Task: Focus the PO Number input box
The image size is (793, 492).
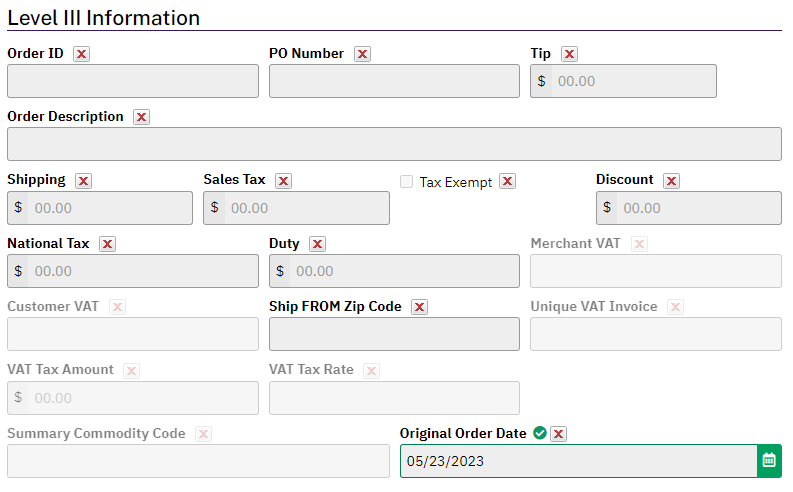Action: click(x=394, y=81)
